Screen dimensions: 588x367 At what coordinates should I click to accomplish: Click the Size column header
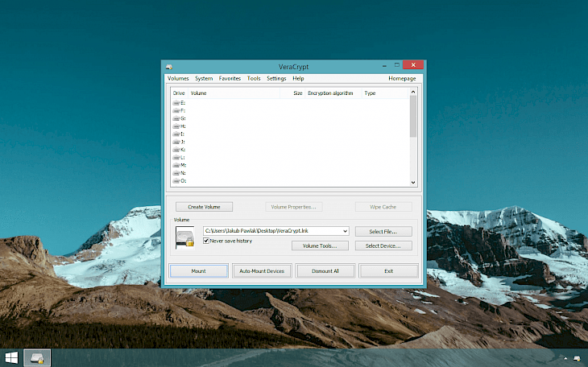(x=292, y=93)
